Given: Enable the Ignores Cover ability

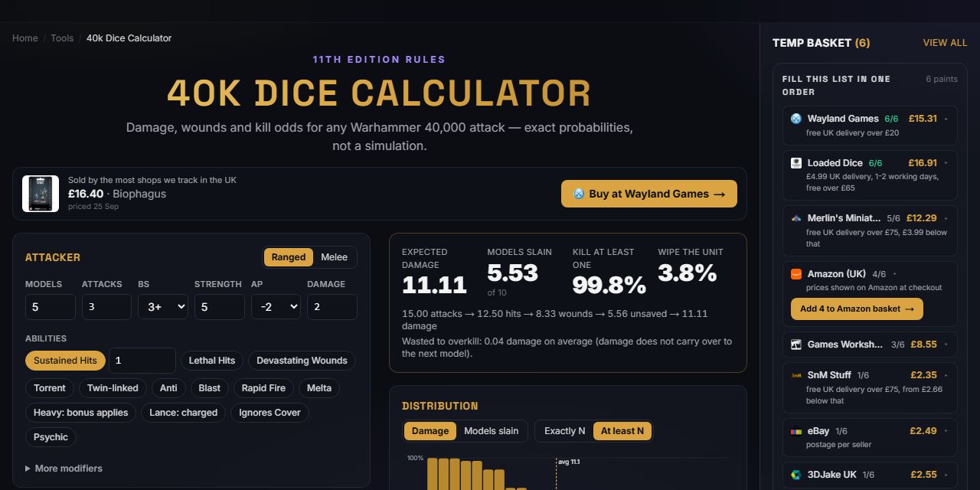Looking at the screenshot, I should pos(270,413).
